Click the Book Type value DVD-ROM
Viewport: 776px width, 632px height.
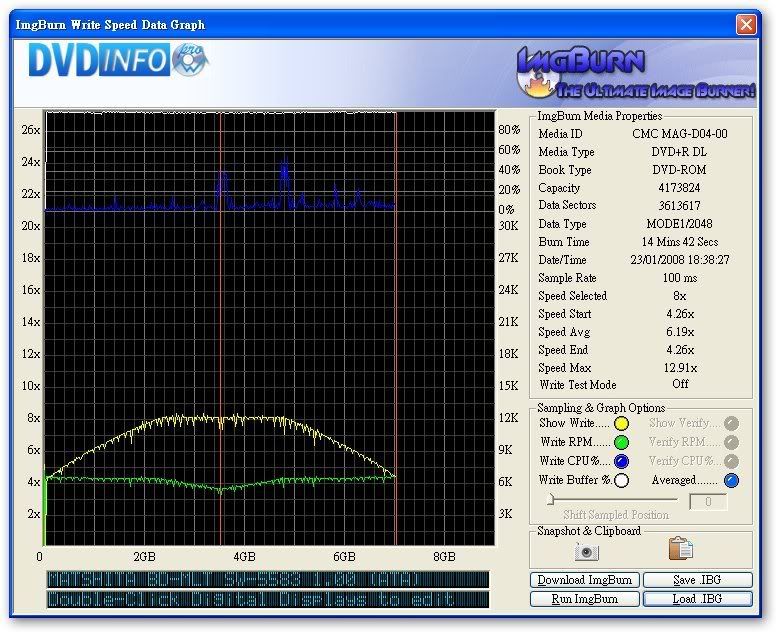[x=679, y=170]
